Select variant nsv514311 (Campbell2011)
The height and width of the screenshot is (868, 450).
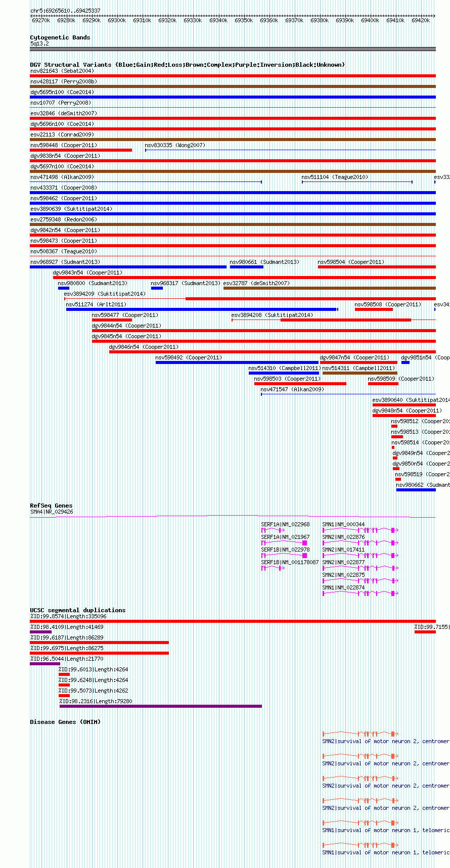(360, 373)
